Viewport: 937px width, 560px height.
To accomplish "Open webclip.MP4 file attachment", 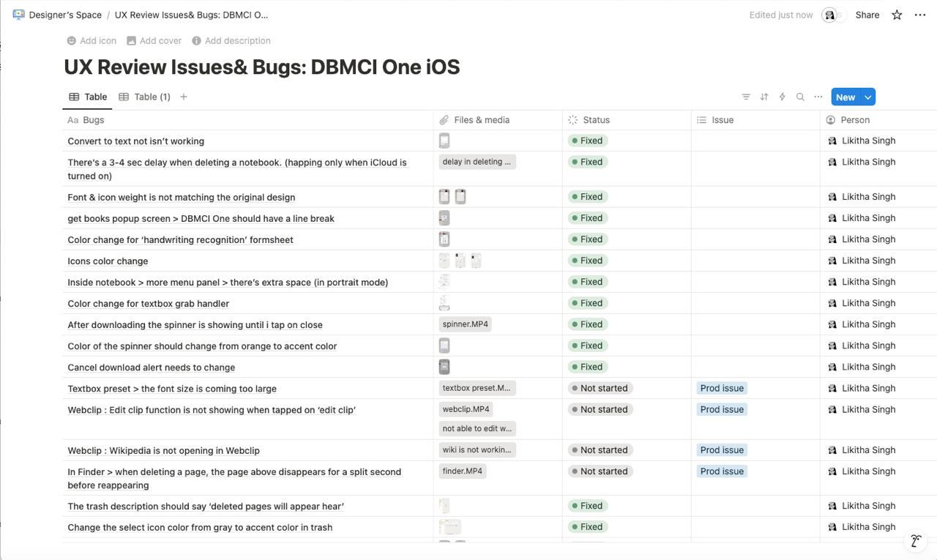I will pyautogui.click(x=466, y=409).
